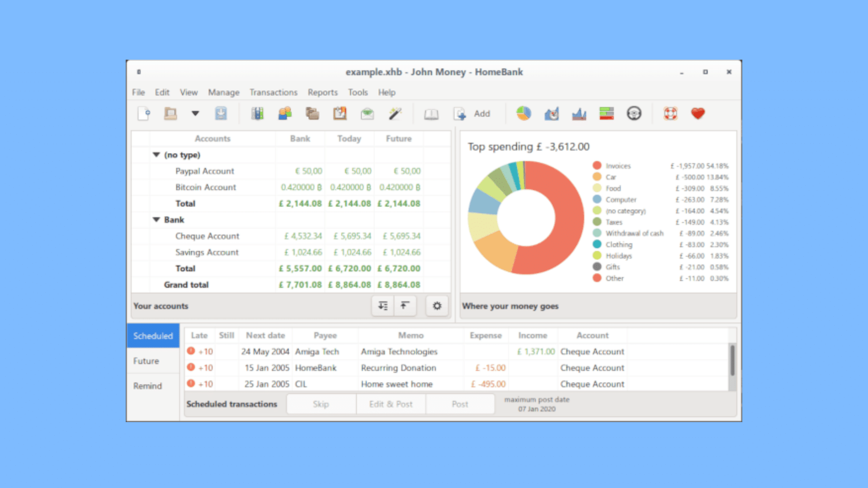Open the statistics pie chart report icon

click(x=524, y=113)
